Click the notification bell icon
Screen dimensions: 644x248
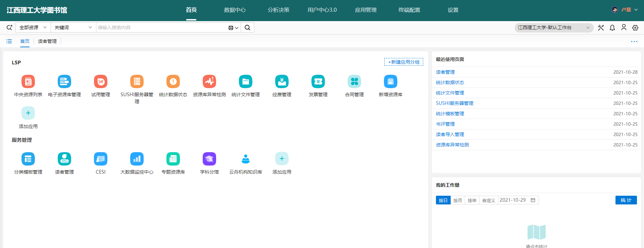(612, 28)
